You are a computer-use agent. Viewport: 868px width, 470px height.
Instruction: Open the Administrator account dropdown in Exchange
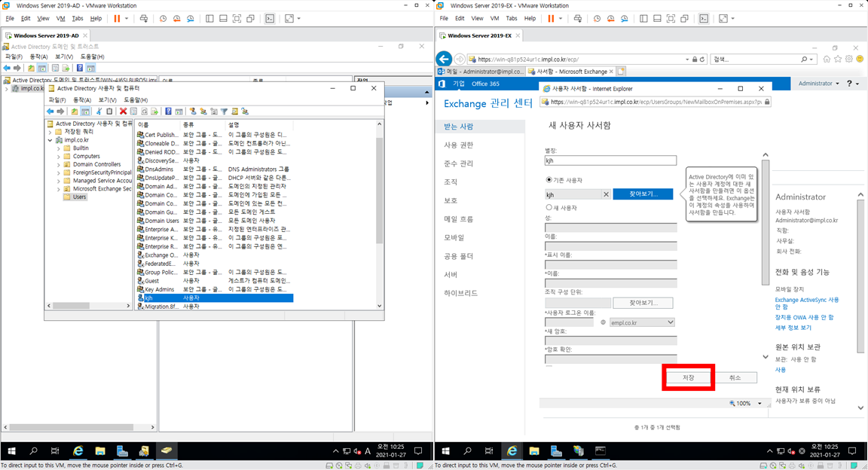819,84
